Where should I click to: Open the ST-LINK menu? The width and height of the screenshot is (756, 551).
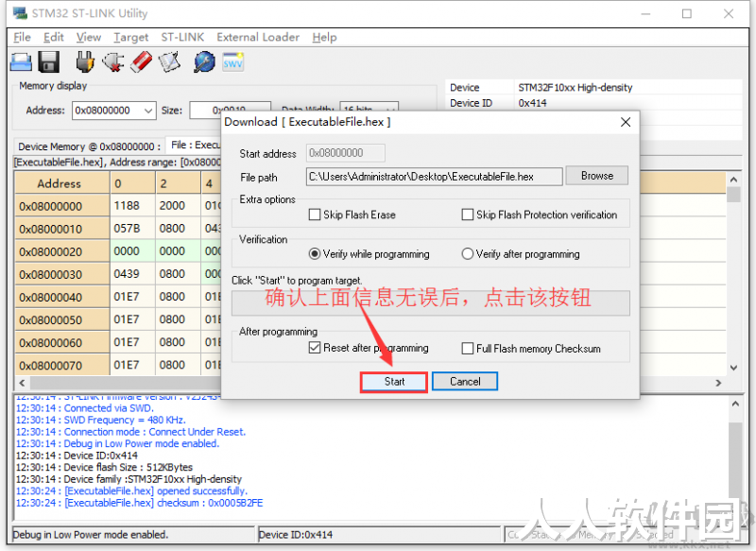182,37
